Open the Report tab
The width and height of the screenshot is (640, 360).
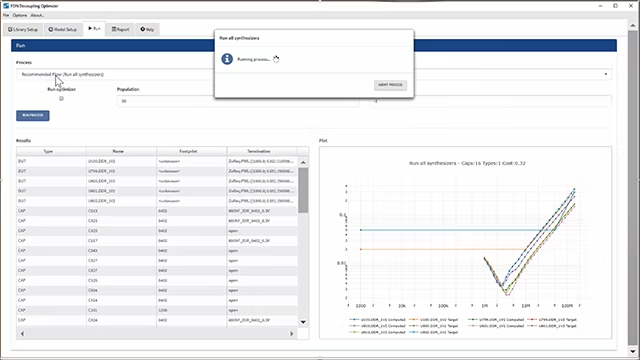pyautogui.click(x=120, y=29)
